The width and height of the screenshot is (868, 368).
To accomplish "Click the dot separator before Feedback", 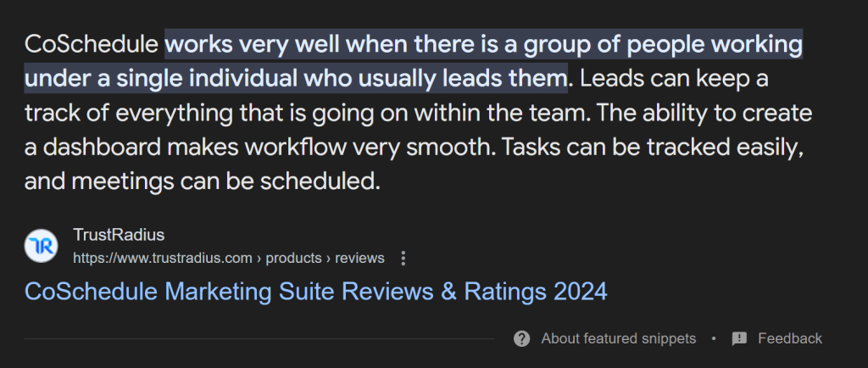I will click(x=714, y=338).
